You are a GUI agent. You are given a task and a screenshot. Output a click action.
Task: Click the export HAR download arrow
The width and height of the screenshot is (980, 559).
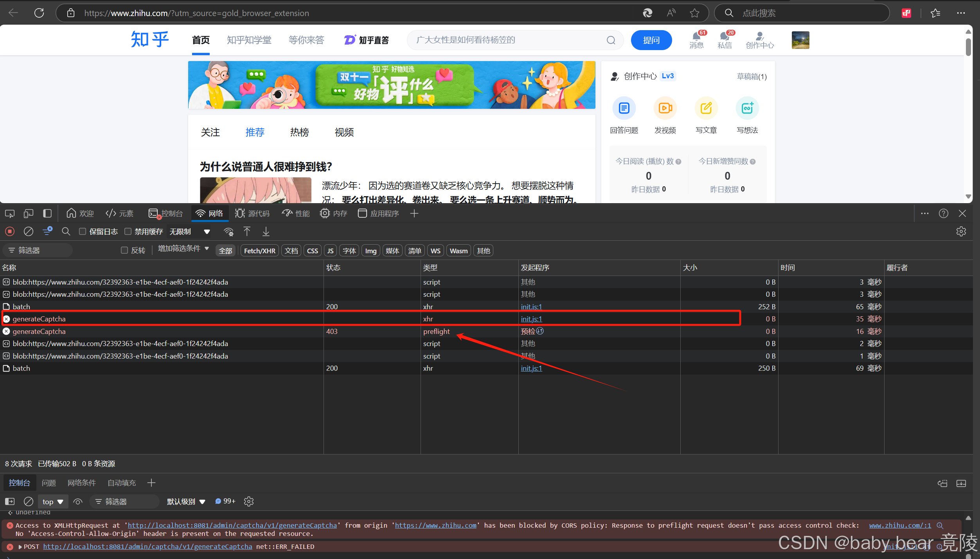266,232
